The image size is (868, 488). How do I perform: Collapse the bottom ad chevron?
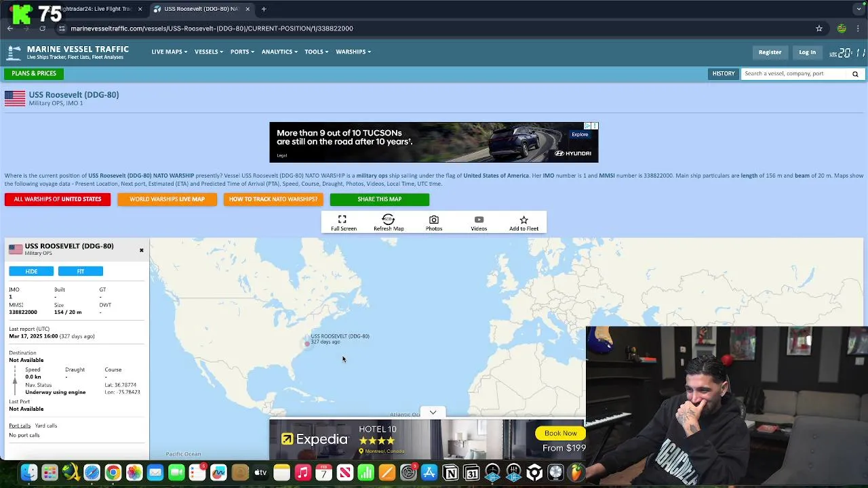(433, 412)
